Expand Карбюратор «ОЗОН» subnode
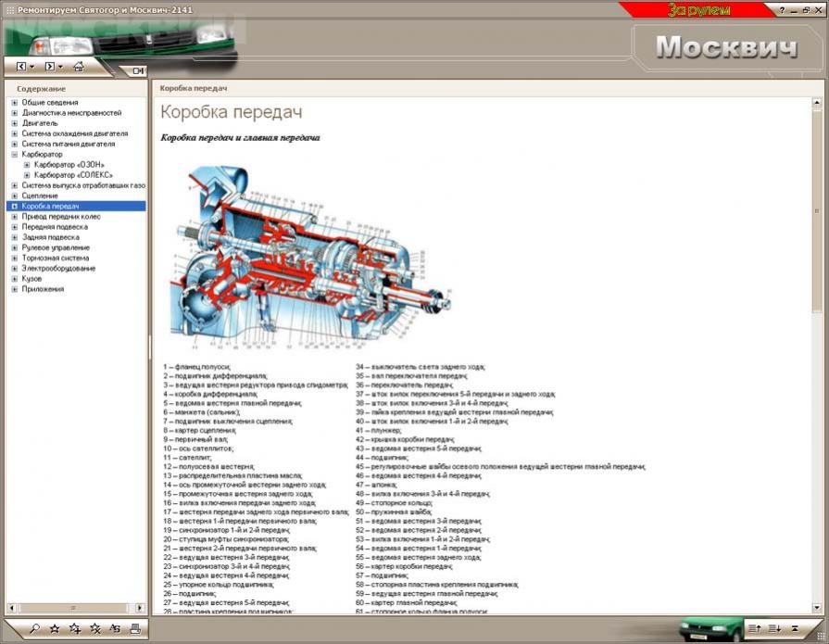The image size is (829, 644). 27,165
